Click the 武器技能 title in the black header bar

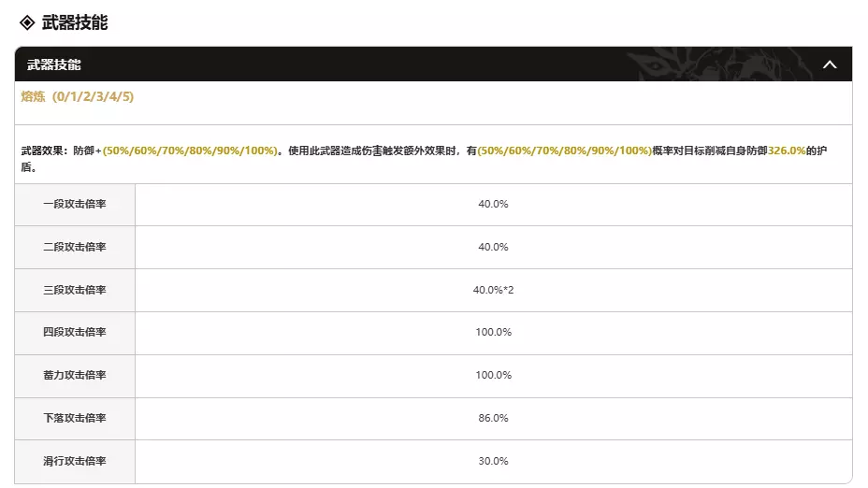coord(53,65)
